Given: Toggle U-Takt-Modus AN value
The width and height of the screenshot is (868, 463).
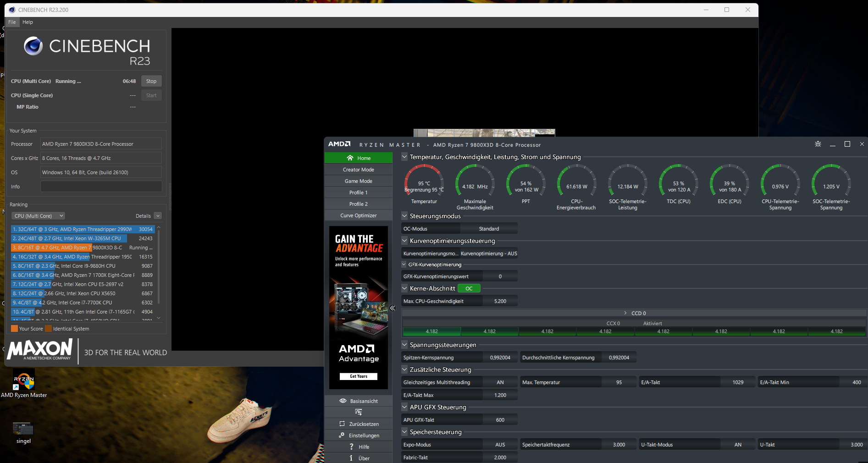Looking at the screenshot, I should tap(738, 445).
